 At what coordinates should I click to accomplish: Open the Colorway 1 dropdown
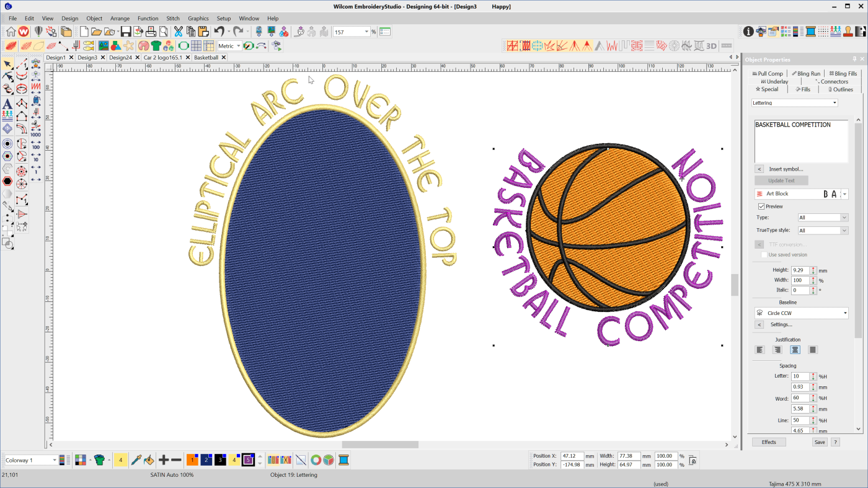(x=54, y=460)
